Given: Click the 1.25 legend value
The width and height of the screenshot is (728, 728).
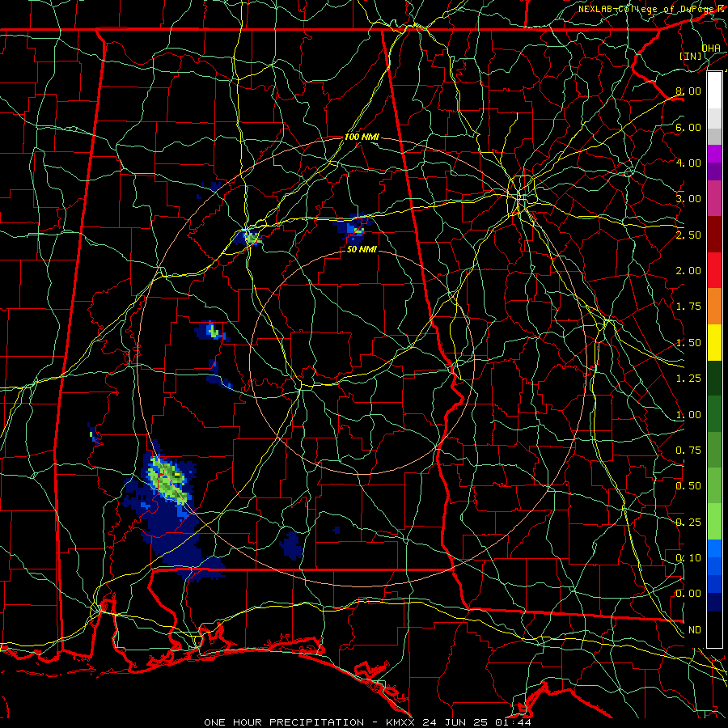Looking at the screenshot, I should coord(688,379).
